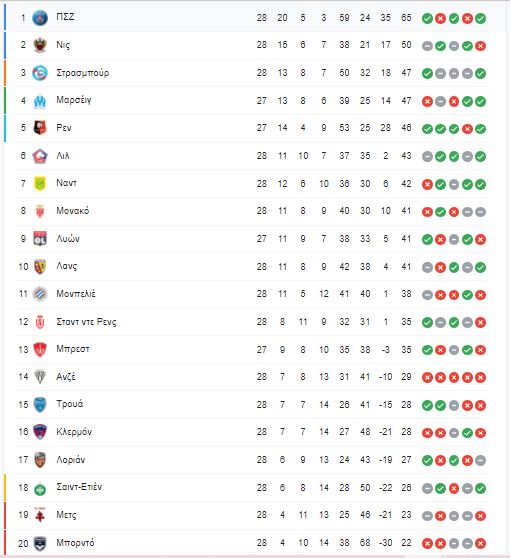
Task: Click the Ρεν club badge
Action: 40,128
